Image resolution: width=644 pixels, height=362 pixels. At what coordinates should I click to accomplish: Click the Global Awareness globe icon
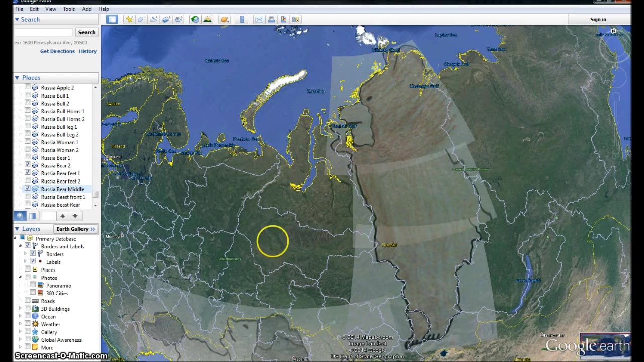click(x=35, y=340)
